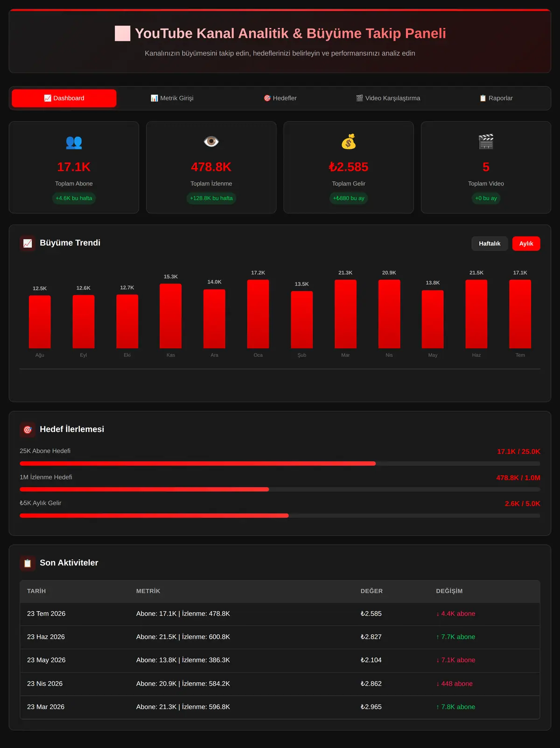Viewport: 560px width, 748px height.
Task: Click the Mar bar showing 21.3K
Action: (345, 314)
